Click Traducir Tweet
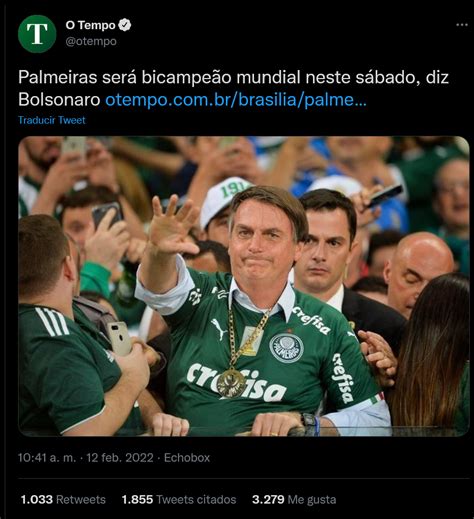Viewport: 474px width, 519px height. (52, 120)
